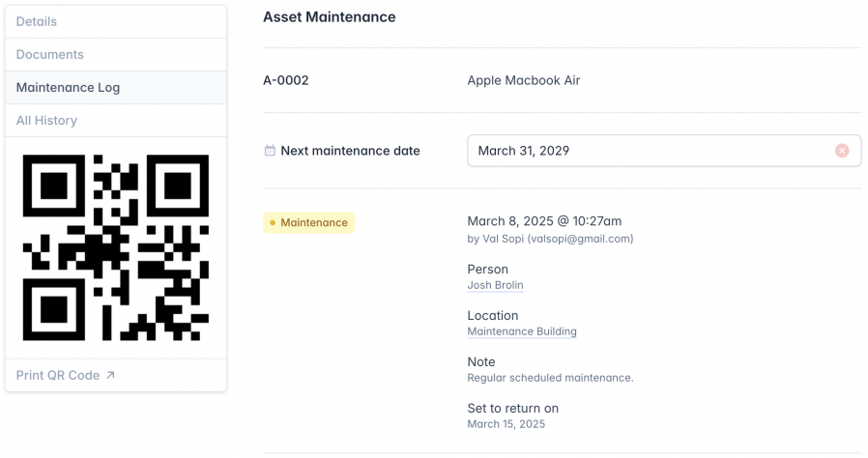
Task: Edit the March 31, 2029 date field
Action: pyautogui.click(x=664, y=151)
